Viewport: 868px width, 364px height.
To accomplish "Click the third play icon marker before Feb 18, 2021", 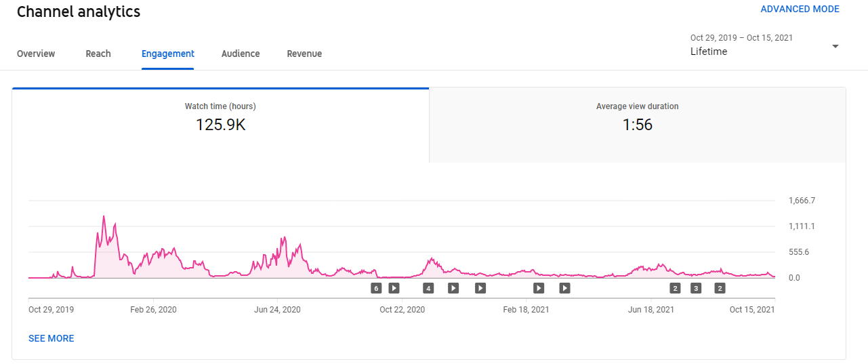I will tap(480, 288).
